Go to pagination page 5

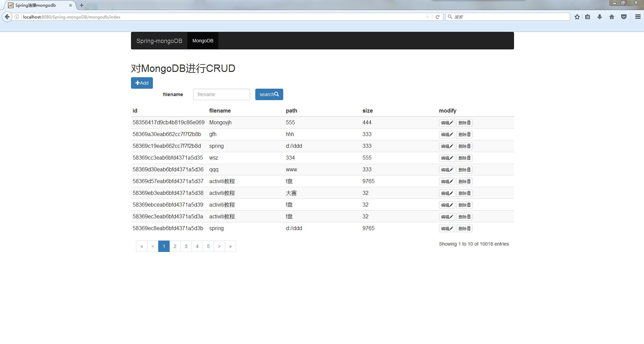point(208,246)
